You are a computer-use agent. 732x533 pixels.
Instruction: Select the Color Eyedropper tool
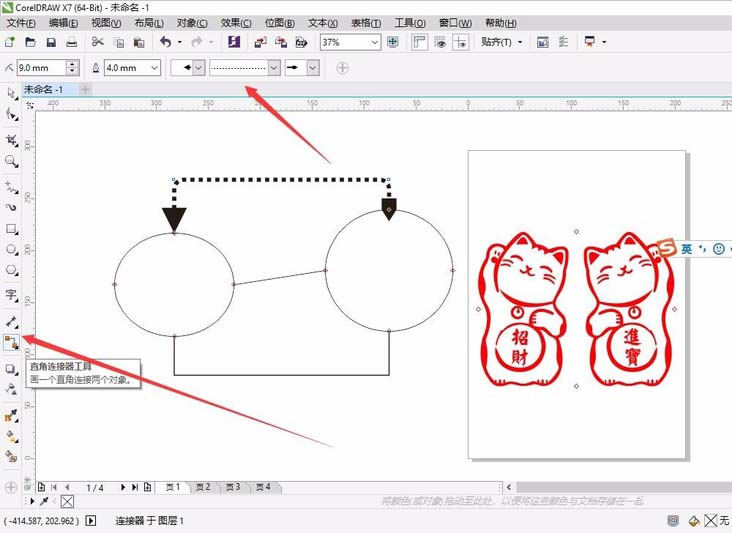pos(12,415)
